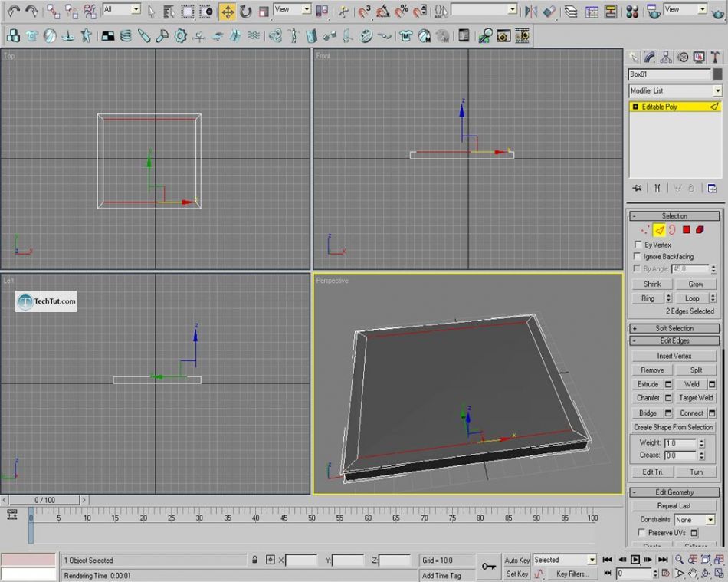Open the Render Scene dialog teapot icon
728x582 pixels.
coord(654,12)
